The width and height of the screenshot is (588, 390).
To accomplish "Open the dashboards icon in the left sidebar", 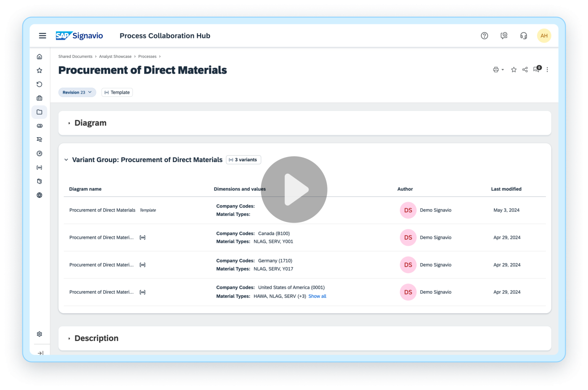I will [39, 153].
